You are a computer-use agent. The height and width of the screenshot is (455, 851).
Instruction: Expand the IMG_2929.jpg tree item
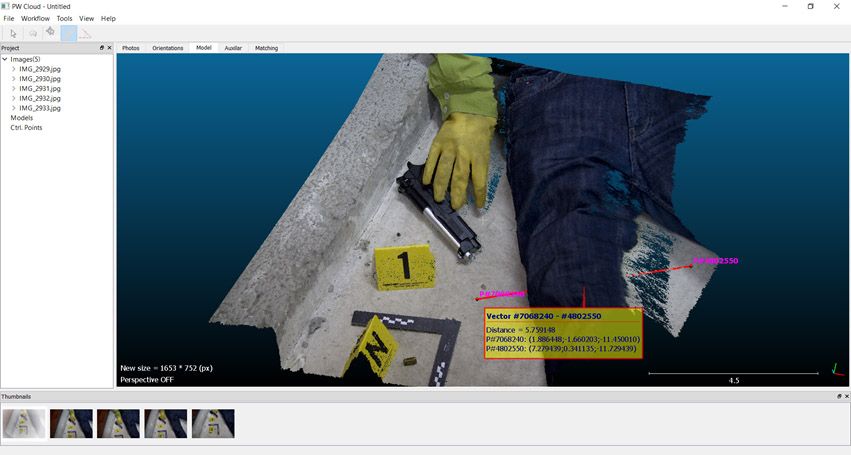pyautogui.click(x=13, y=69)
